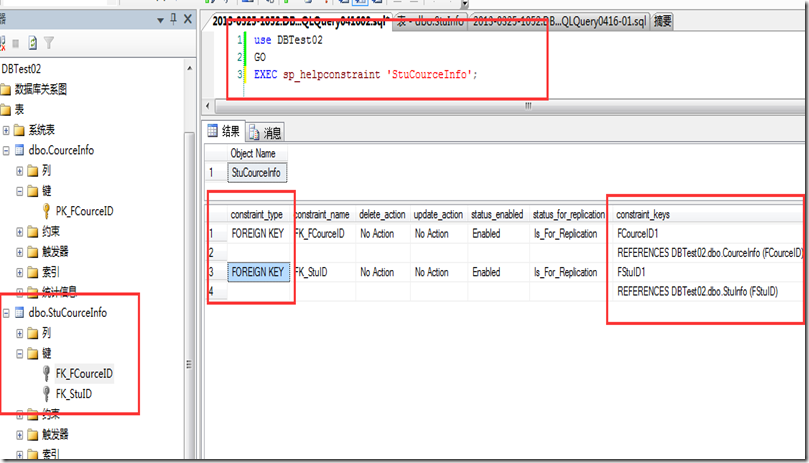The image size is (809, 463).
Task: Collapse the dbo.CourceInfo table node
Action: click(6, 151)
